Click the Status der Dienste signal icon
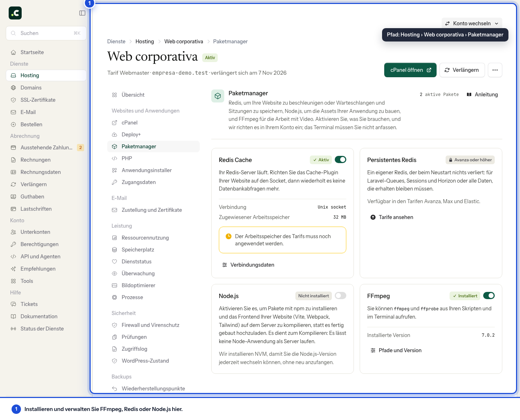The height and width of the screenshot is (420, 520). (x=13, y=329)
